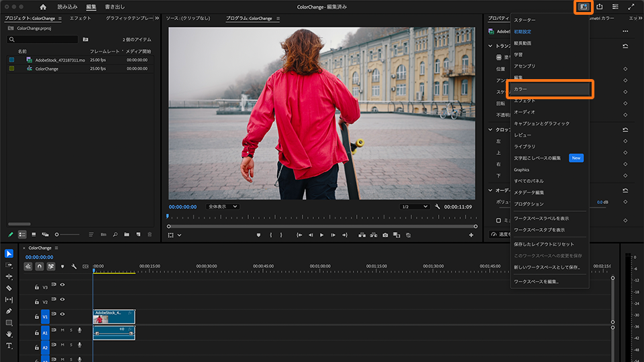This screenshot has width=644, height=362.
Task: Click the Export Frame camera icon
Action: pyautogui.click(x=385, y=235)
